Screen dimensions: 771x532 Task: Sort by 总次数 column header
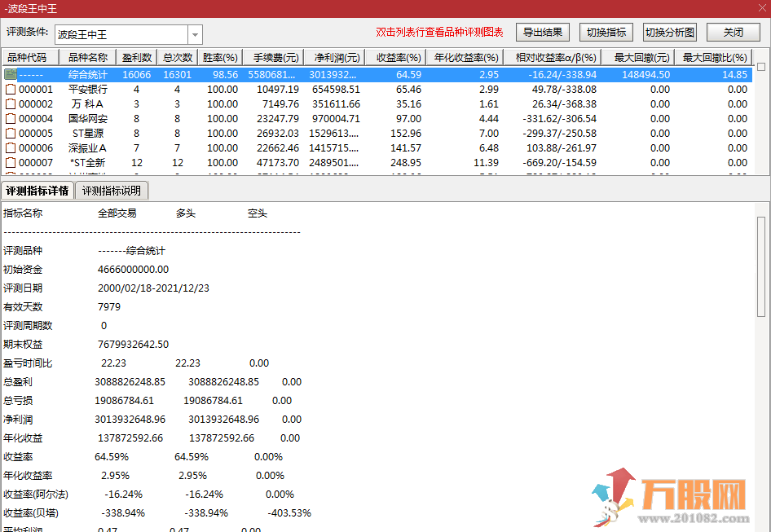click(178, 58)
